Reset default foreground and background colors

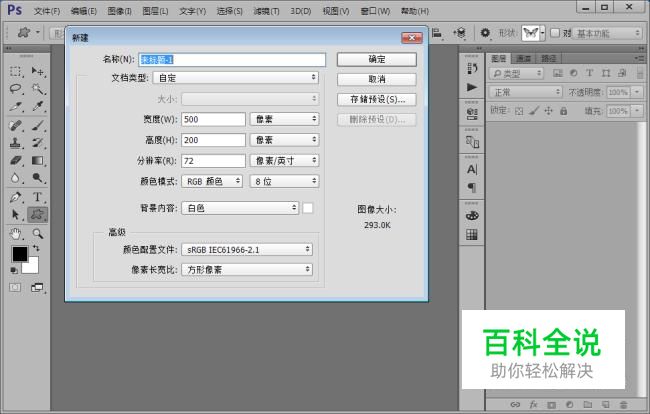(x=14, y=271)
